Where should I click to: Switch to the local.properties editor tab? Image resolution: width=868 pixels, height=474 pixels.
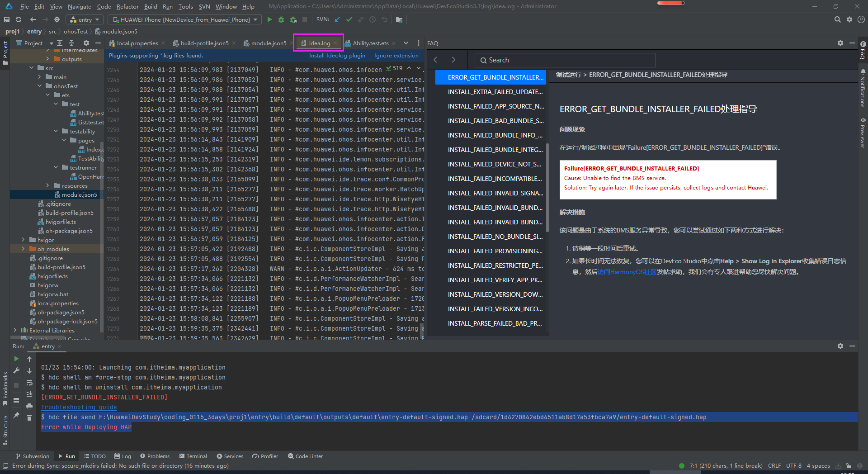click(x=137, y=43)
